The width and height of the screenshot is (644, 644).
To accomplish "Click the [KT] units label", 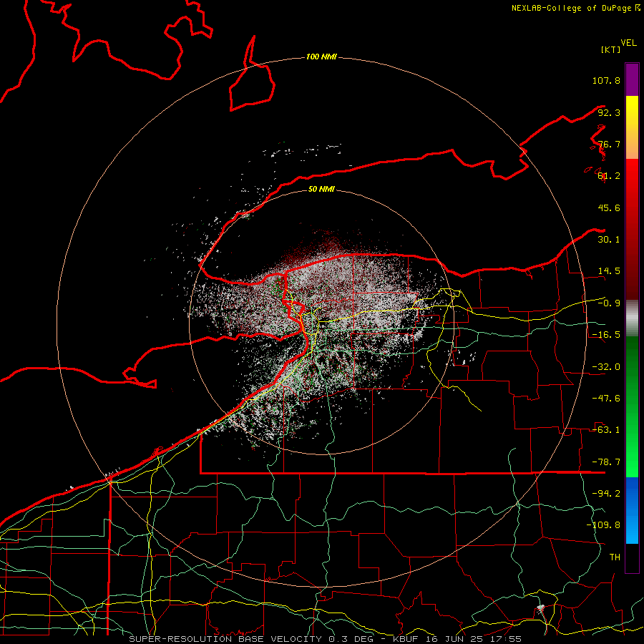I will pyautogui.click(x=610, y=49).
